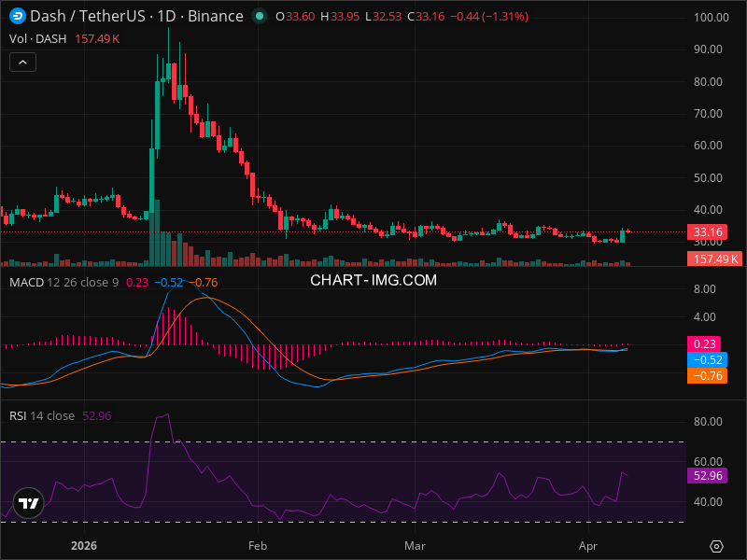747x560 pixels.
Task: Click the 4.00 label on MACD axis
Action: (705, 316)
